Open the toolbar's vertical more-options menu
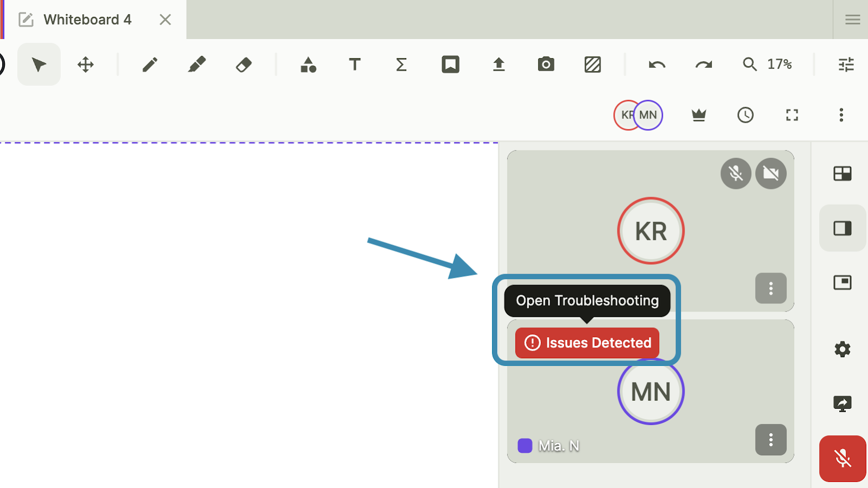The width and height of the screenshot is (868, 488). pyautogui.click(x=841, y=115)
